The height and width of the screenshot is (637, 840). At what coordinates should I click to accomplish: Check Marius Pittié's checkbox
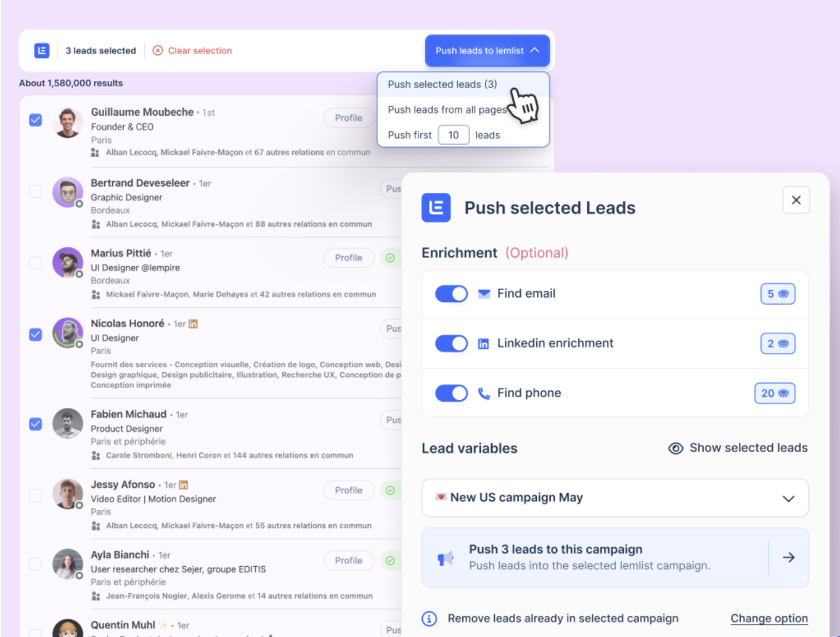tap(36, 263)
